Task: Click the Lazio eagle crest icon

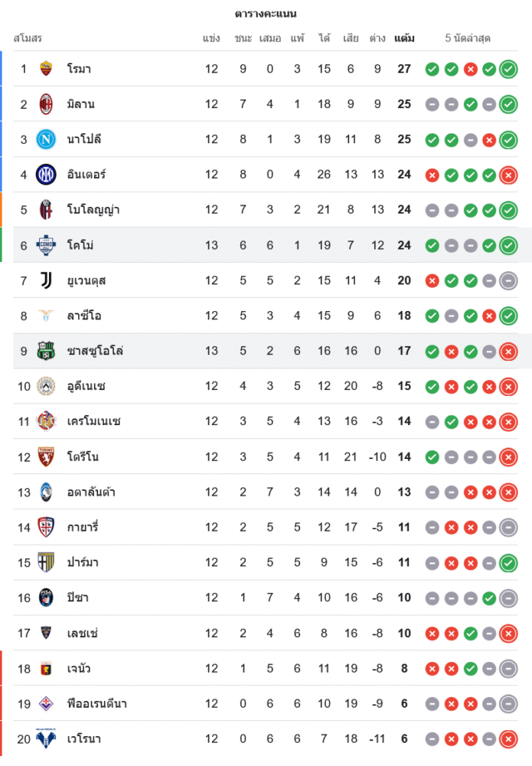Action: coord(46,316)
